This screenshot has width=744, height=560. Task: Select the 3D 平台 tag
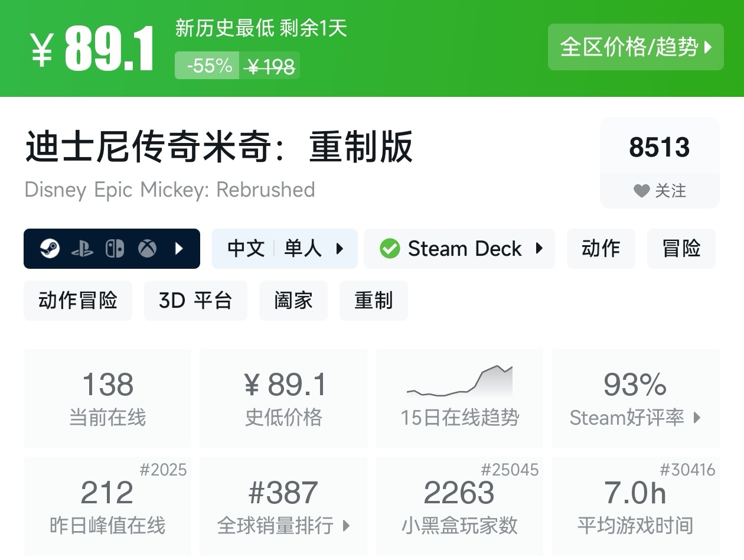[x=195, y=301]
